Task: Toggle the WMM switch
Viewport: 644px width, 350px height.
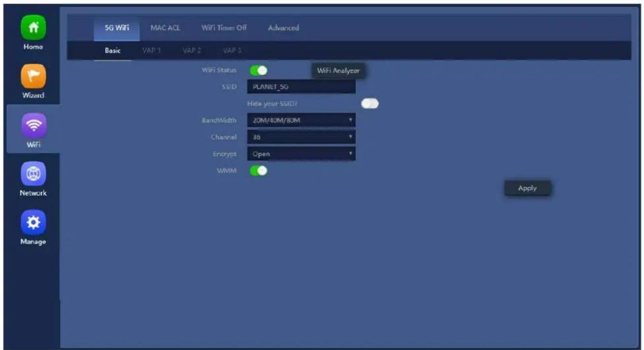Action: [x=258, y=171]
